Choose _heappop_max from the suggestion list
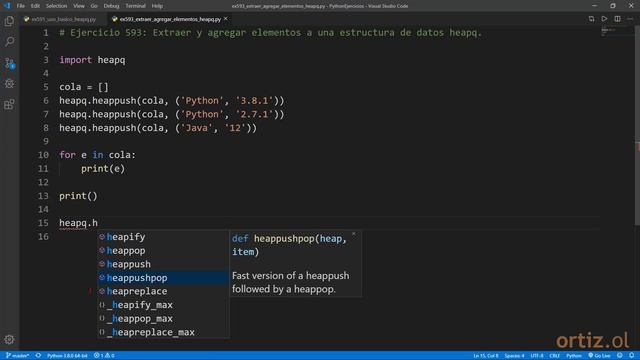640x360 pixels. pyautogui.click(x=163, y=318)
